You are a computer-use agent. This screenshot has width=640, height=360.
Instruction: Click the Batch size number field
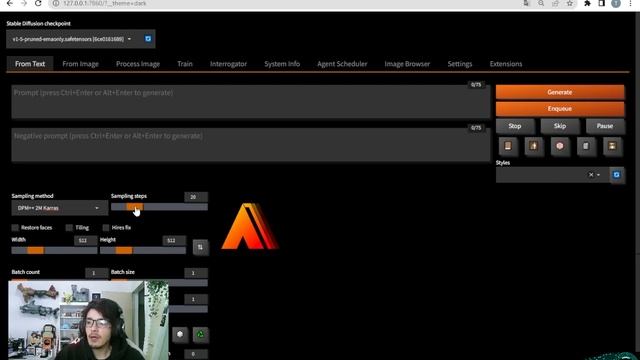(196, 273)
